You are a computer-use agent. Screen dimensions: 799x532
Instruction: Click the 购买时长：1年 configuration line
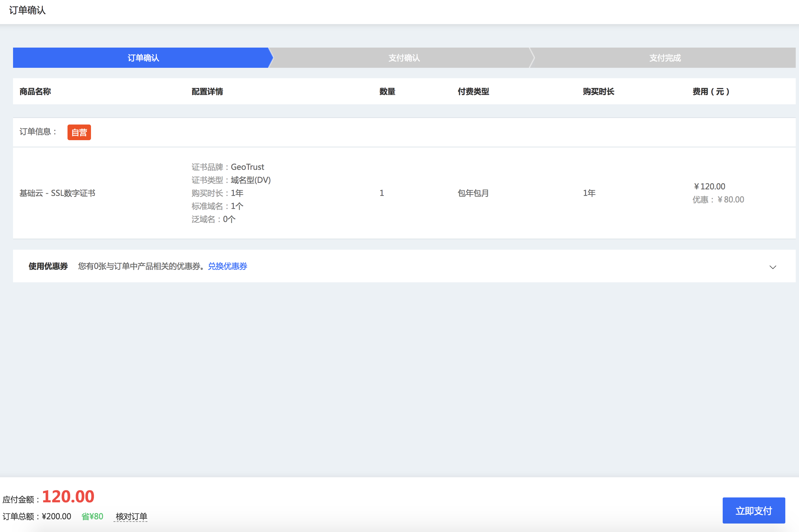click(217, 193)
